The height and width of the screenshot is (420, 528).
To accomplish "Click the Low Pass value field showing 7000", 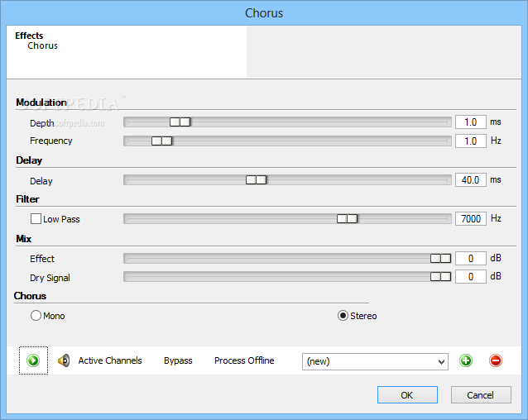I will [471, 219].
